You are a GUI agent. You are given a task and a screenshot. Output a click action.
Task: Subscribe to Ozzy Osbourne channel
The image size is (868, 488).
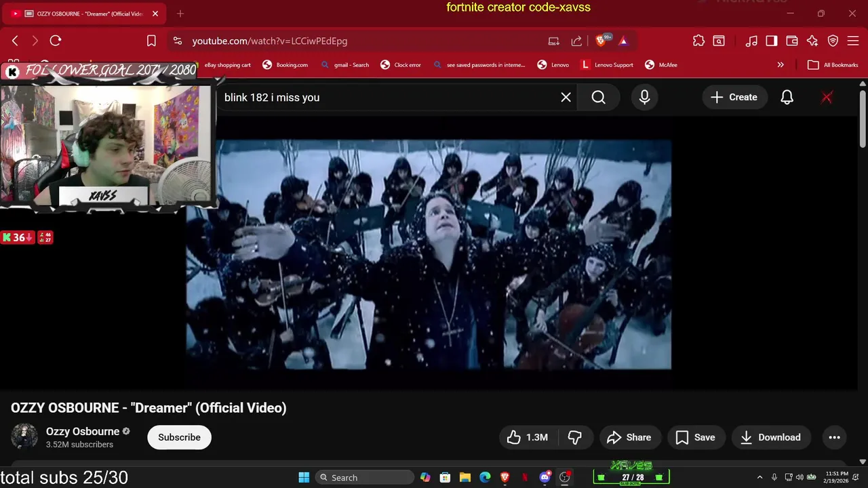point(179,437)
